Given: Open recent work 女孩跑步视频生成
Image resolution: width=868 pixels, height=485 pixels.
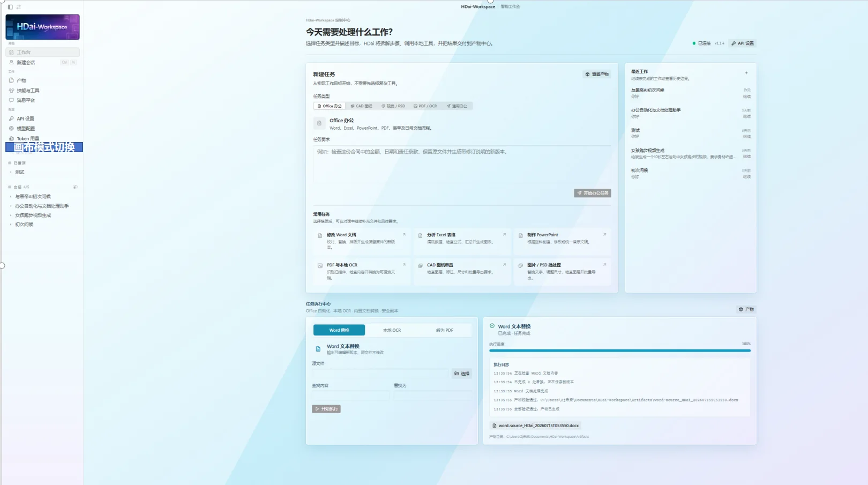Looking at the screenshot, I should pyautogui.click(x=691, y=154).
